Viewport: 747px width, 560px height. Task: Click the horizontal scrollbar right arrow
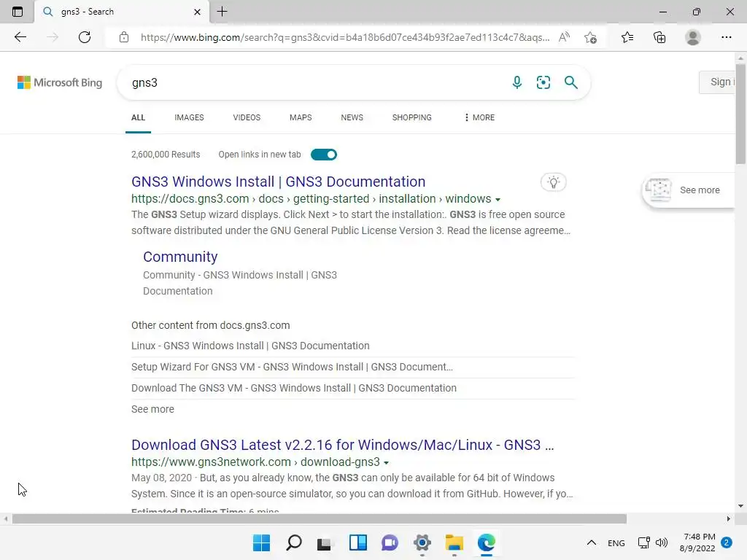[x=728, y=518]
